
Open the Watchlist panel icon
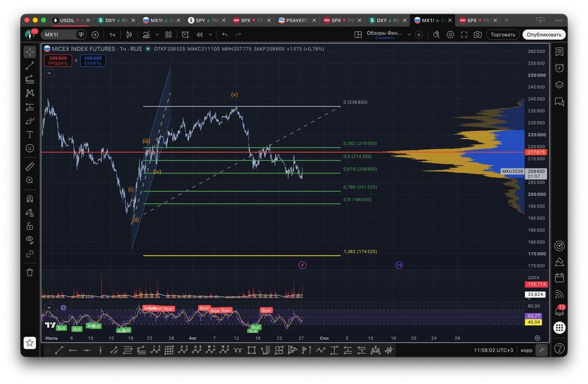click(x=559, y=51)
